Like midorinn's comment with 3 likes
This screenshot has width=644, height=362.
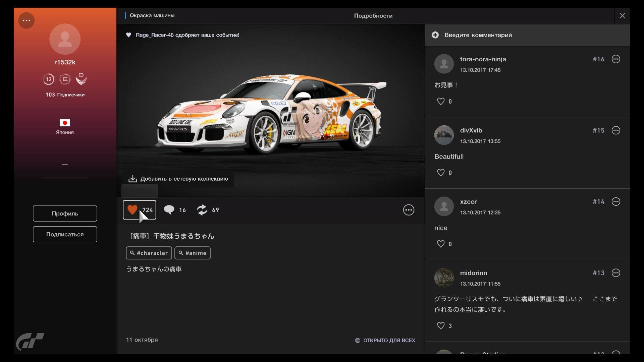click(x=441, y=325)
